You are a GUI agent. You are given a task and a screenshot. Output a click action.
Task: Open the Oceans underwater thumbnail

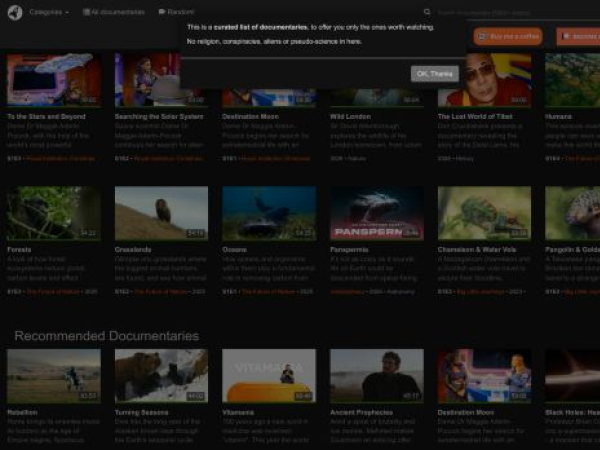[269, 213]
